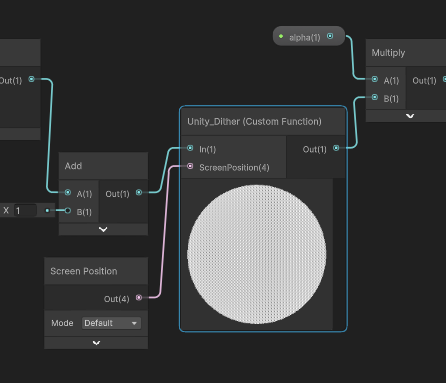Screen dimensions: 446x383
Task: Select the Multiply node title bar
Action: coord(406,53)
